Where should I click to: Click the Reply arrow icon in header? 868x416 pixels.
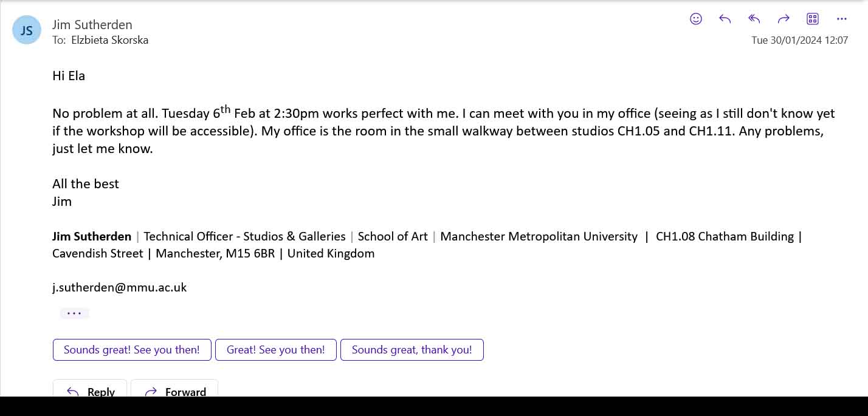pyautogui.click(x=725, y=19)
